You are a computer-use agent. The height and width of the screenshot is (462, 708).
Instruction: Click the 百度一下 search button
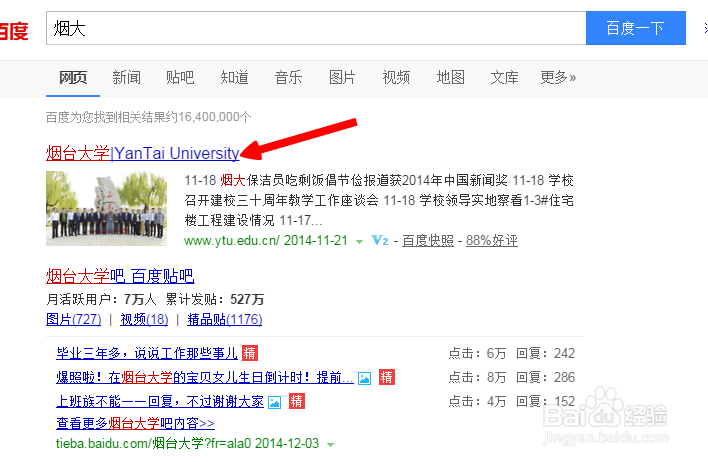pyautogui.click(x=636, y=28)
